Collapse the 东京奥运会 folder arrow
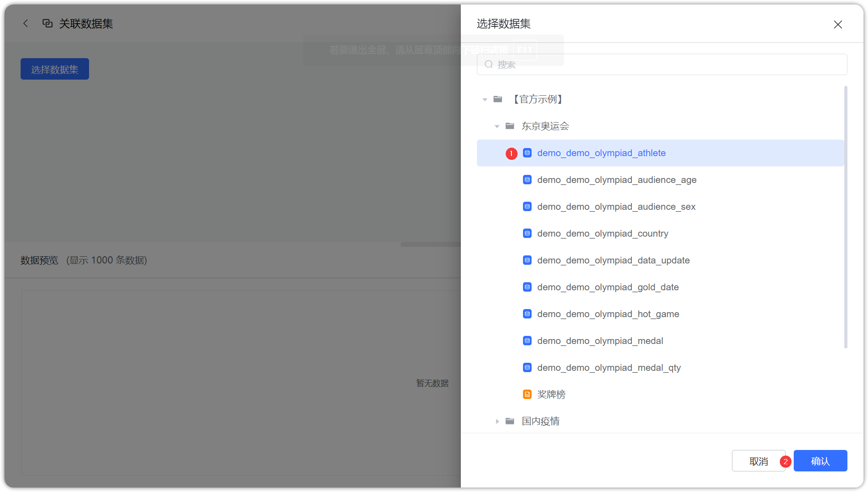868x492 pixels. tap(497, 126)
